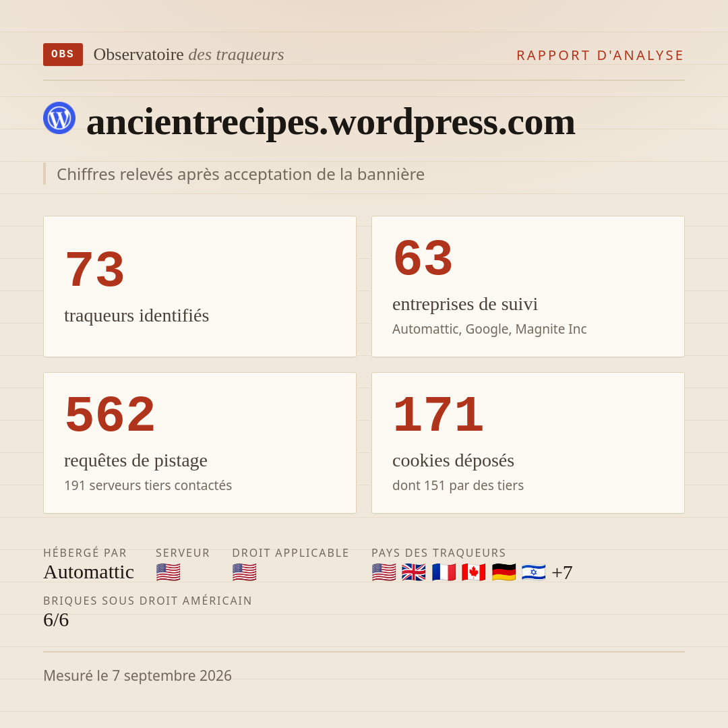This screenshot has height=728, width=728.
Task: Click the Canada flag
Action: pyautogui.click(x=474, y=572)
